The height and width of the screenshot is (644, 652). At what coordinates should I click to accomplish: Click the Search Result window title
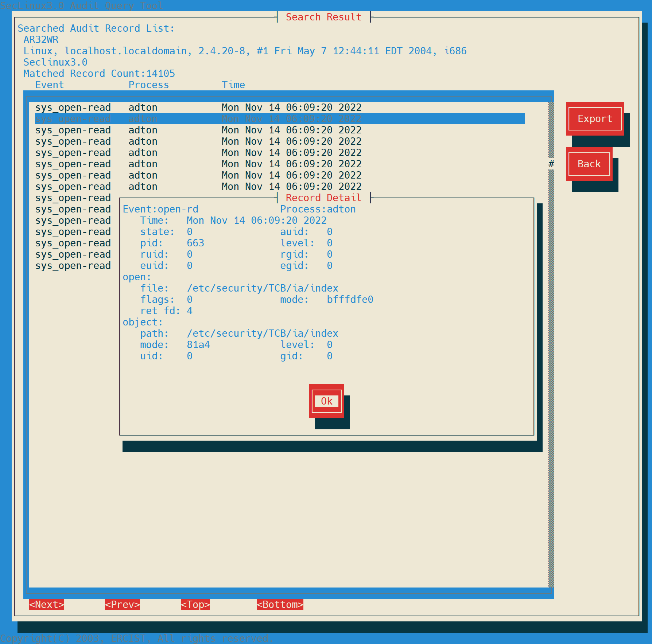[324, 17]
